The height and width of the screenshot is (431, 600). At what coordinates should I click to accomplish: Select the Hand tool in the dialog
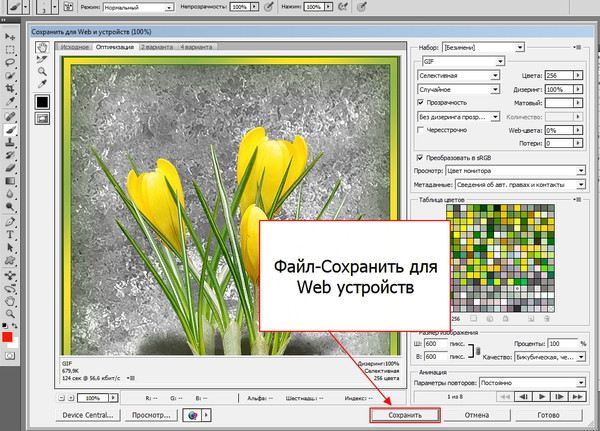coord(42,47)
